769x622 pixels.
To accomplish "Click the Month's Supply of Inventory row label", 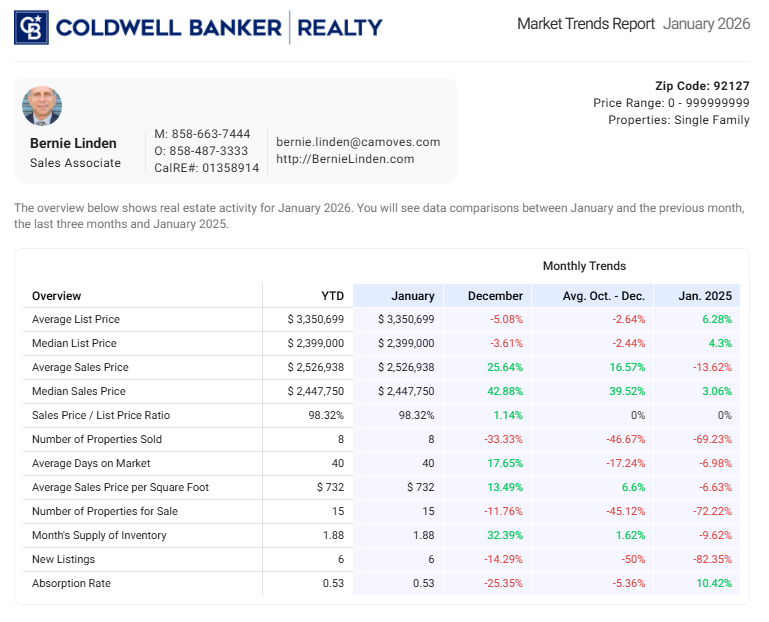I will 100,536.
